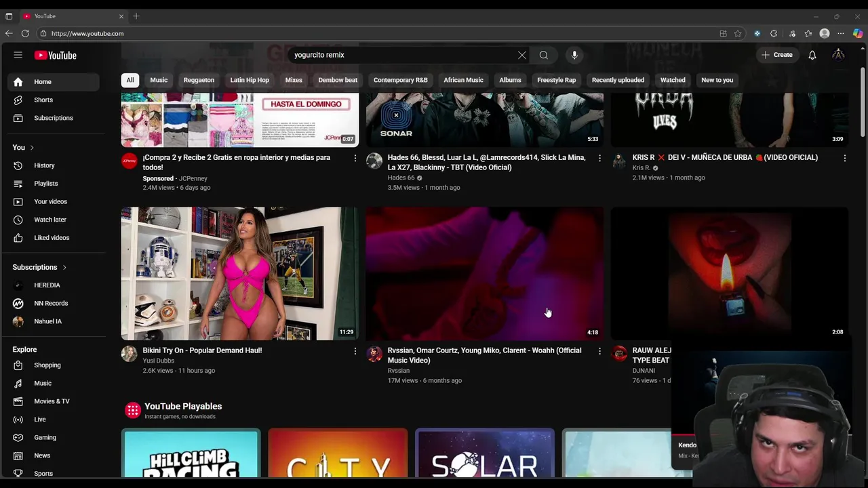Open the Hill Climb Racing playable

[x=191, y=453]
